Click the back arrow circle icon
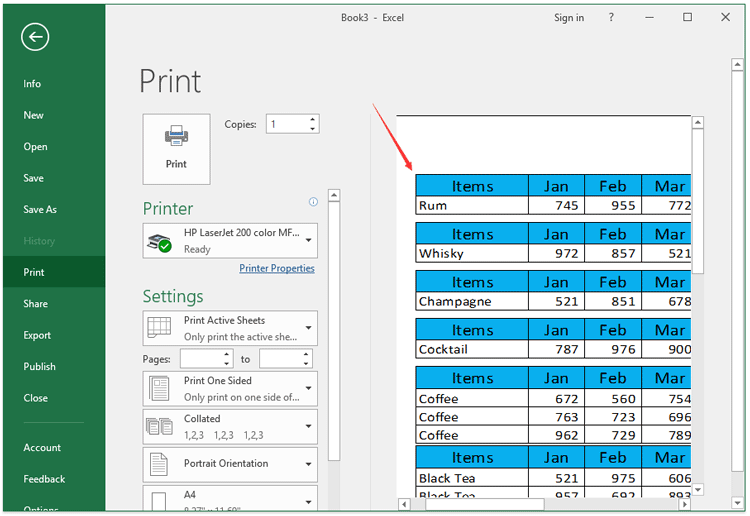This screenshot has height=516, width=750. pyautogui.click(x=36, y=37)
